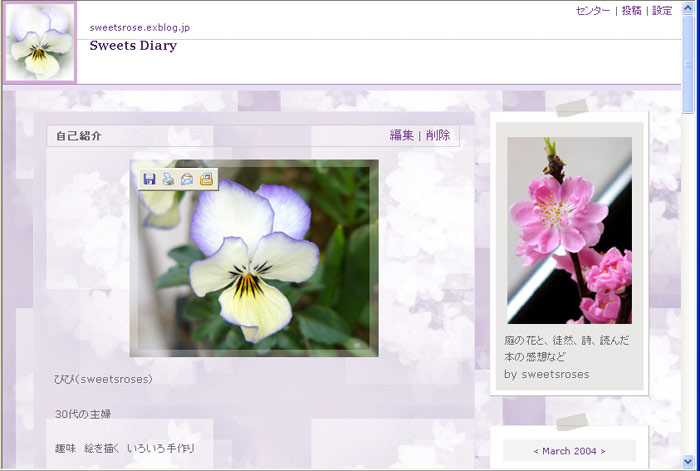Viewport: 700px width, 471px height.
Task: Open the March 2004 archive link
Action: 569,451
